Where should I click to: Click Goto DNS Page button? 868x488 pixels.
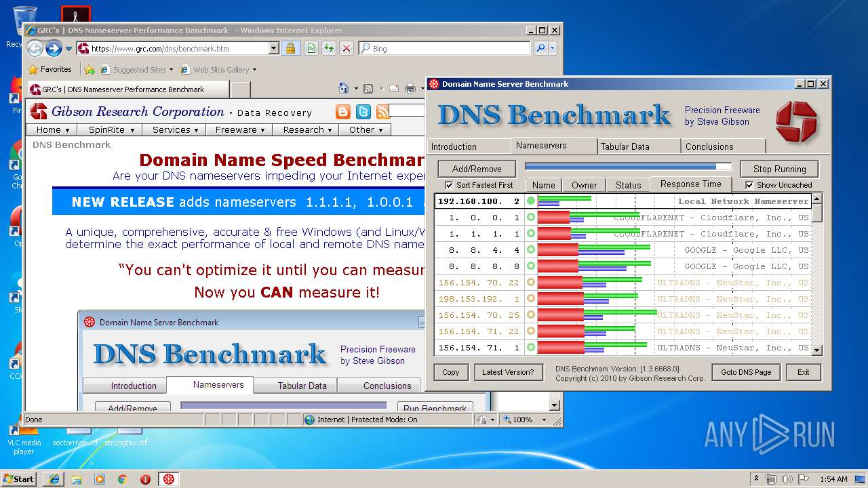746,372
